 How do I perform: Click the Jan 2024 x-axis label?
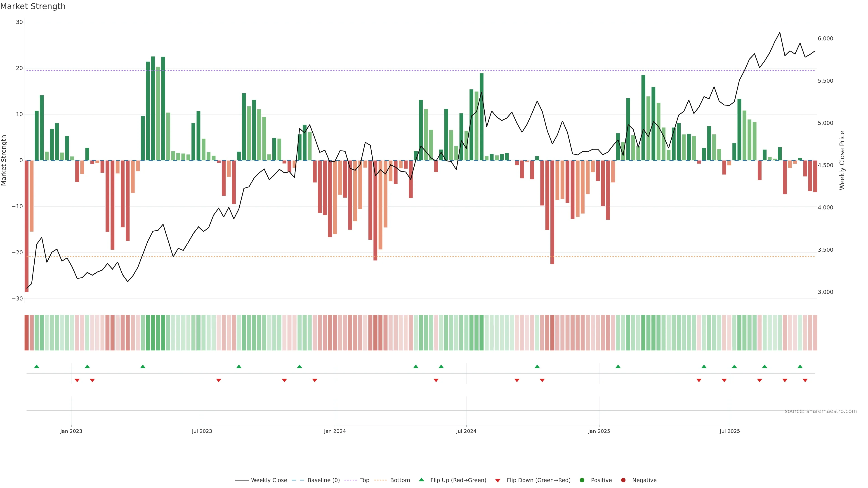(335, 431)
